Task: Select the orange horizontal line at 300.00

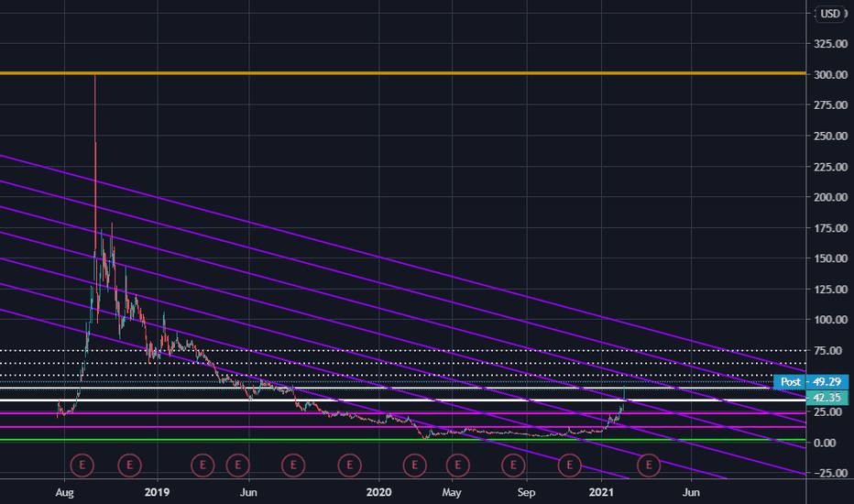Action: pyautogui.click(x=403, y=73)
